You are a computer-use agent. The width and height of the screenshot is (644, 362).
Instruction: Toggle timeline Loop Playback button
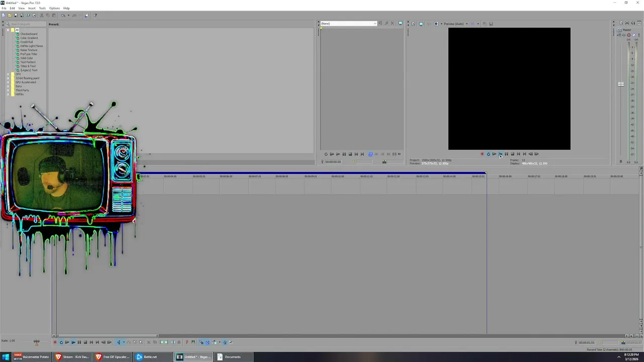(x=61, y=342)
